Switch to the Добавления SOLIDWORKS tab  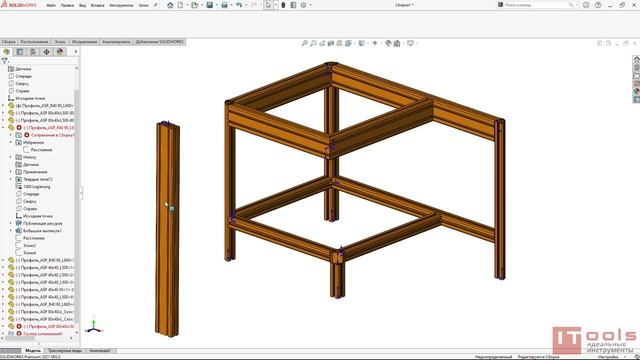click(x=160, y=42)
